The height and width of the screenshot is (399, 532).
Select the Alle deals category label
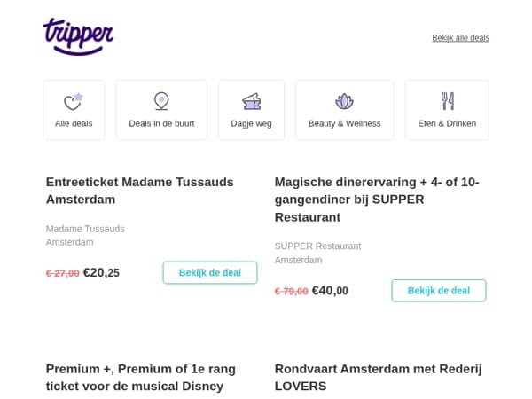74,123
